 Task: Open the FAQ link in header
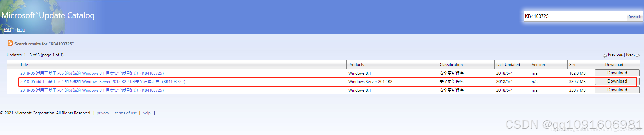[x=7, y=30]
